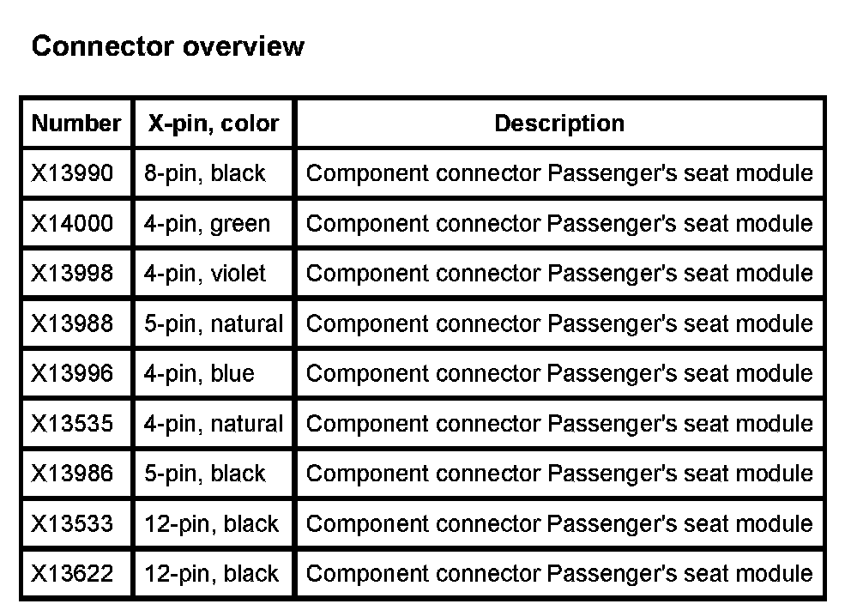
Task: Click the Connector overview heading
Action: click(x=167, y=46)
